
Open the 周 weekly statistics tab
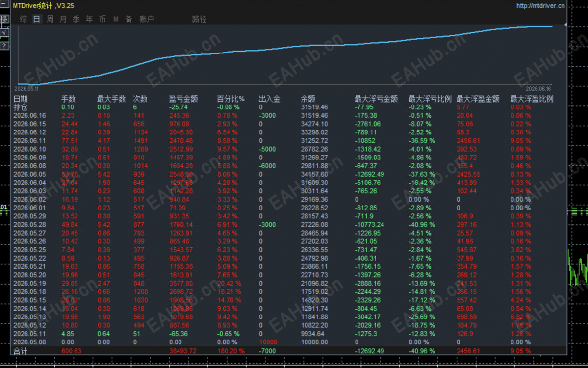coord(50,19)
